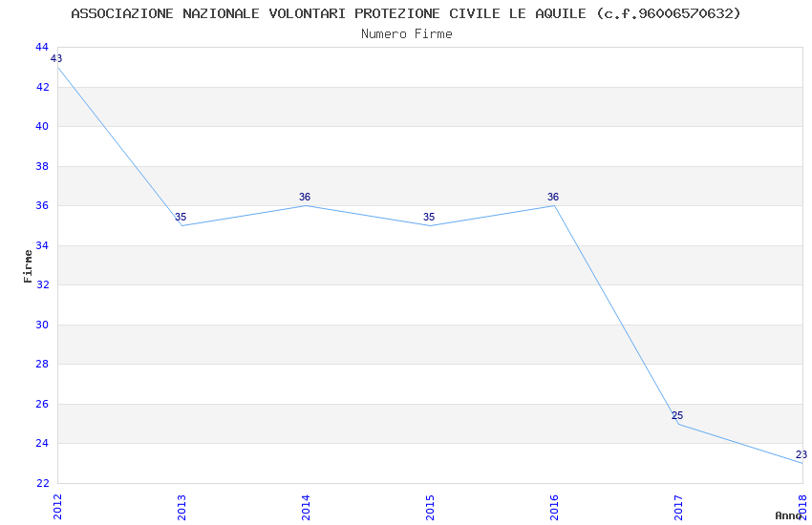The height and width of the screenshot is (525, 812).
Task: Click the data label 36 at 2016
Action: pyautogui.click(x=553, y=197)
